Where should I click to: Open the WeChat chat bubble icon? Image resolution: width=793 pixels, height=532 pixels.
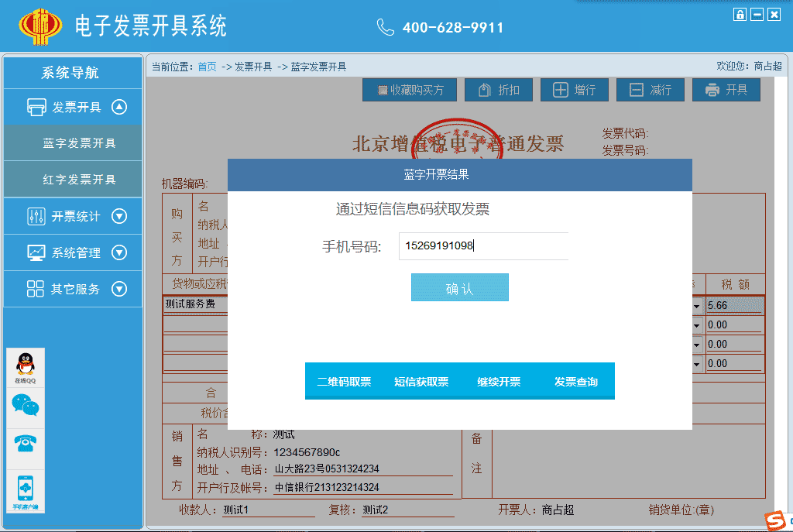pyautogui.click(x=26, y=405)
